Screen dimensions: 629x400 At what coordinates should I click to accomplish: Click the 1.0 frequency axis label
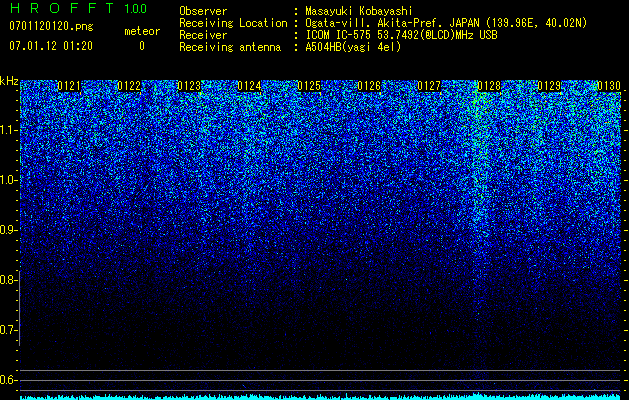[x=8, y=180]
